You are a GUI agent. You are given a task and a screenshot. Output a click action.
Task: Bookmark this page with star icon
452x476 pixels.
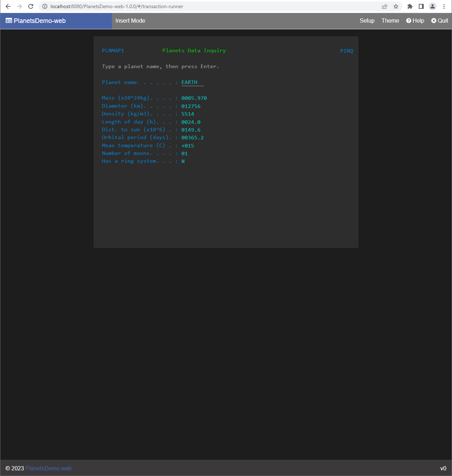click(x=396, y=6)
